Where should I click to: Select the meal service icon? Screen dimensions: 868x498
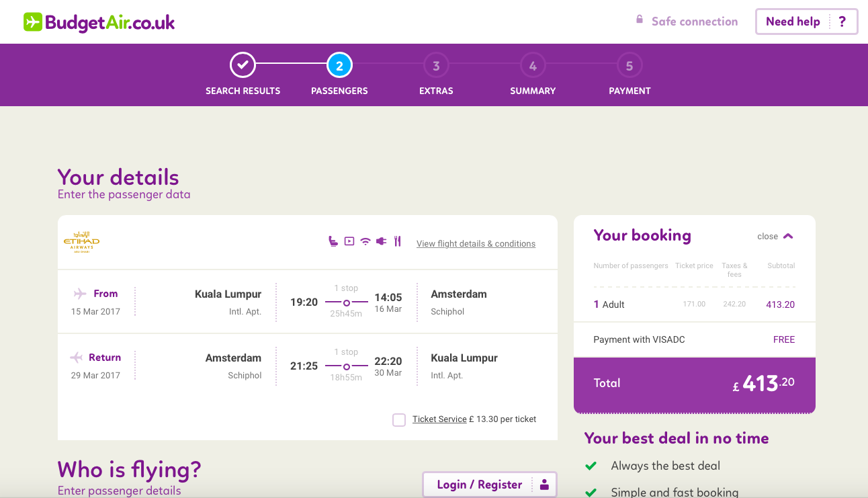(x=397, y=241)
